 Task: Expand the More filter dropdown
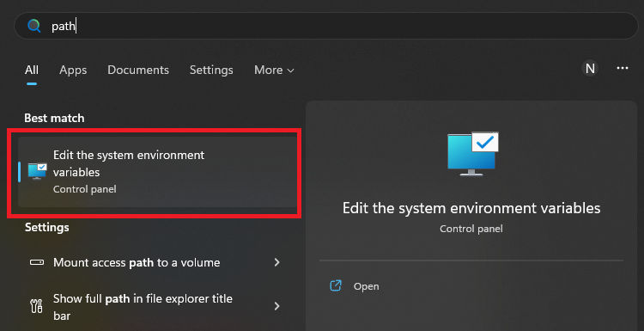pos(274,70)
